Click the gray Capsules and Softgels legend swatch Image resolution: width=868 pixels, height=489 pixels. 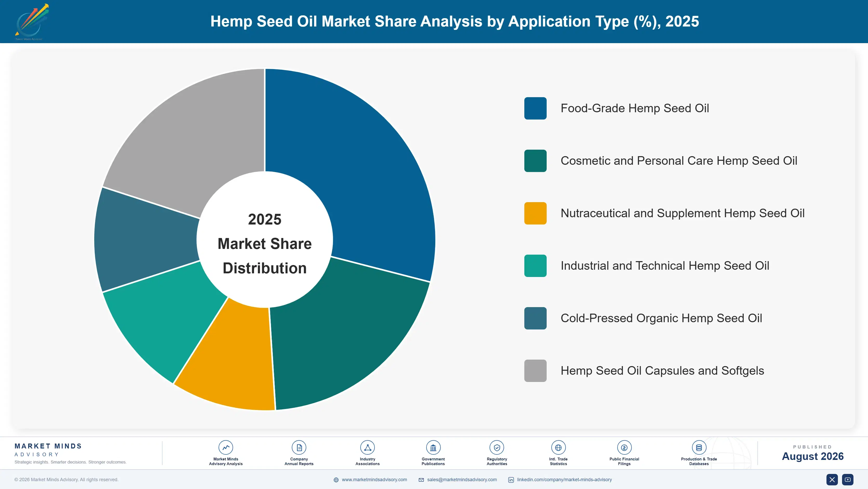[x=535, y=371]
